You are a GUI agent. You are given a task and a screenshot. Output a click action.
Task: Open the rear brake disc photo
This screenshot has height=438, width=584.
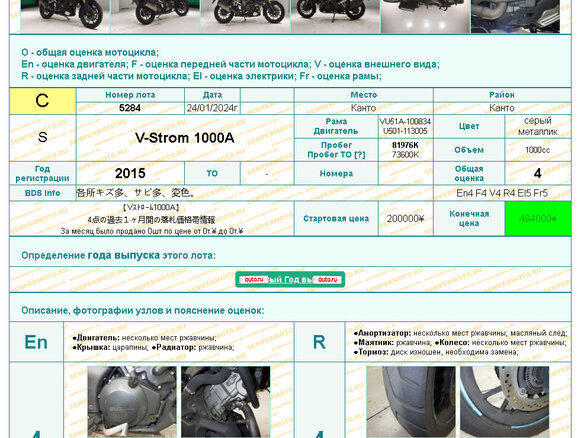505,402
